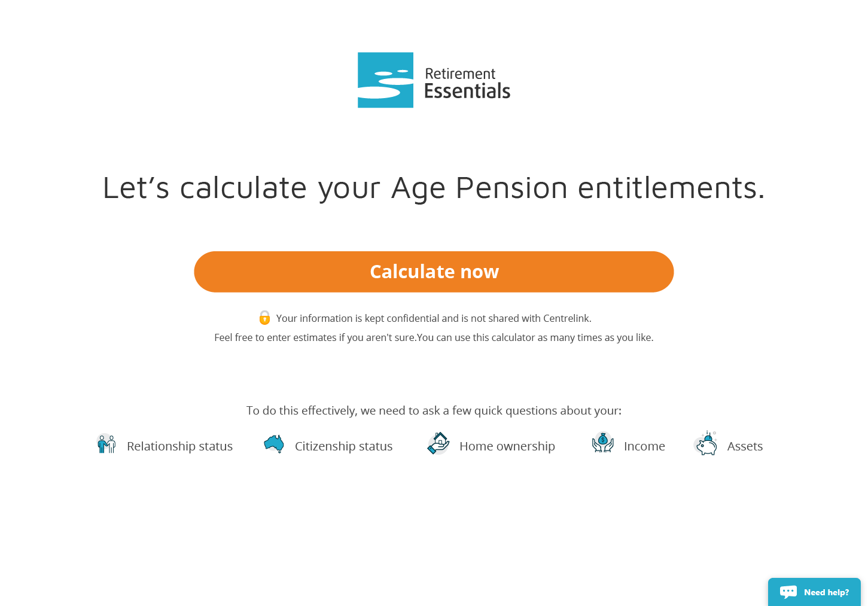Click the estimates reassurance text line

[x=434, y=337]
